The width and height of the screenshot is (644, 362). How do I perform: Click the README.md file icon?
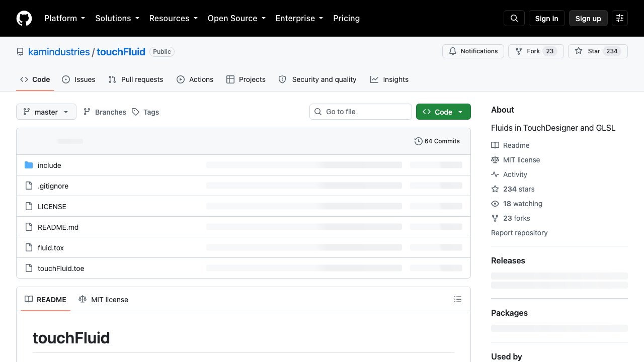tap(29, 227)
